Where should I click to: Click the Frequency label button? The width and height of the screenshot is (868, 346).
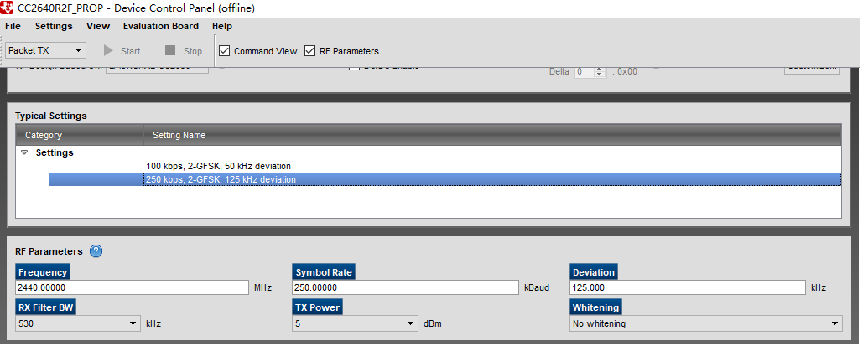coord(43,272)
